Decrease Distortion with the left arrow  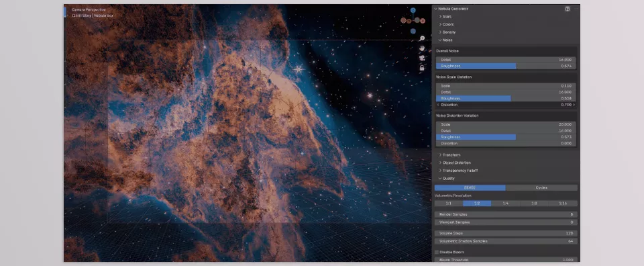438,105
